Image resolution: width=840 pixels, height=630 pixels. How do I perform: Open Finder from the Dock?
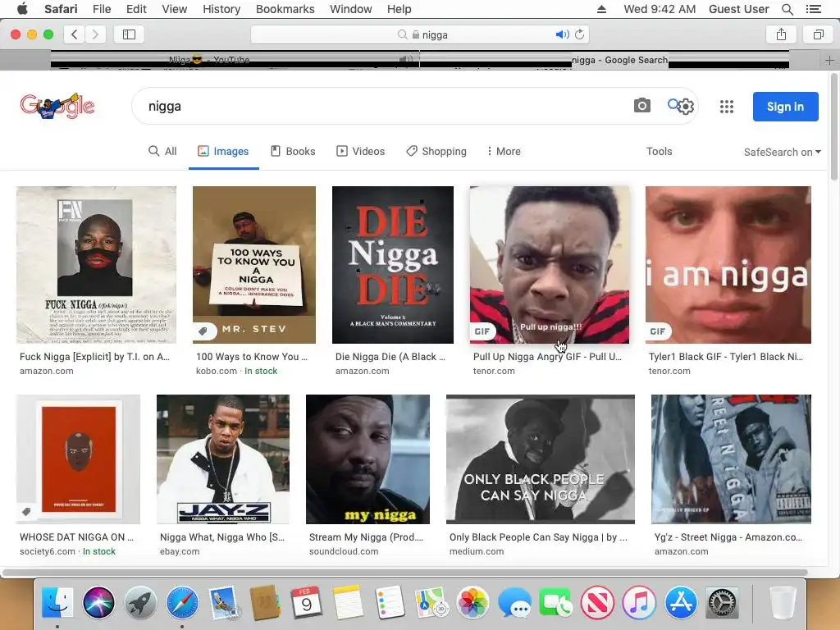pyautogui.click(x=57, y=603)
